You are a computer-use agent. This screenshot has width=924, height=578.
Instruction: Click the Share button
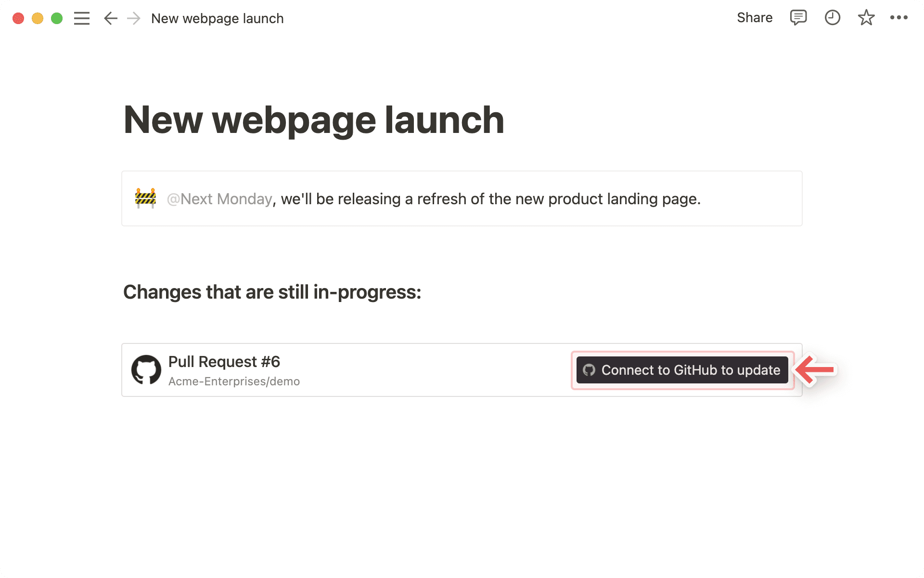click(754, 18)
